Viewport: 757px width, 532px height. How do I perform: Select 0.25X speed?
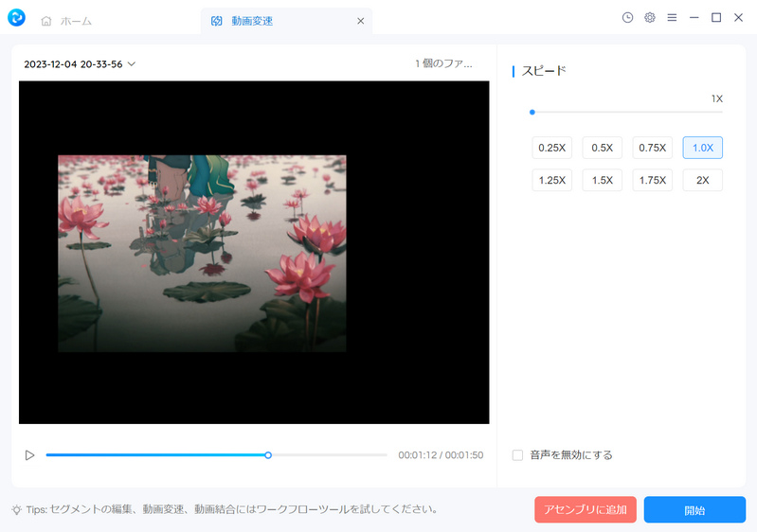pyautogui.click(x=551, y=148)
